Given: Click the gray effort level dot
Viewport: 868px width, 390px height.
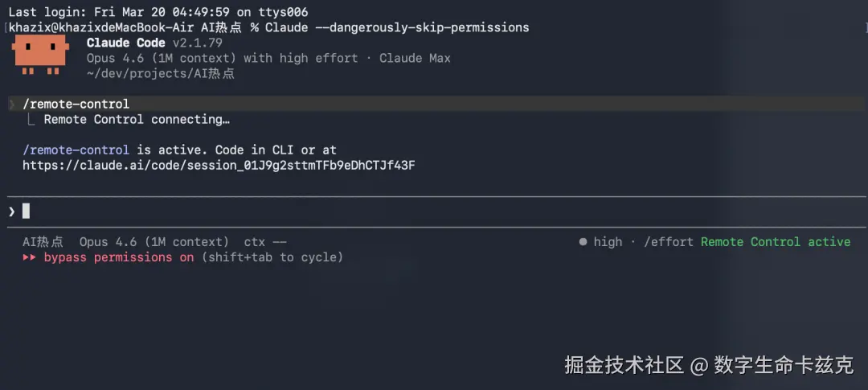Looking at the screenshot, I should 583,242.
